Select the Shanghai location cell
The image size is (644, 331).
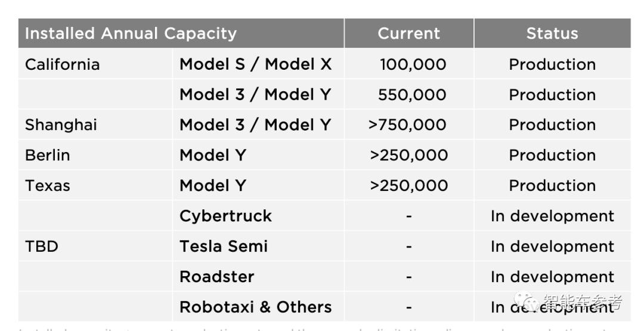coord(61,125)
